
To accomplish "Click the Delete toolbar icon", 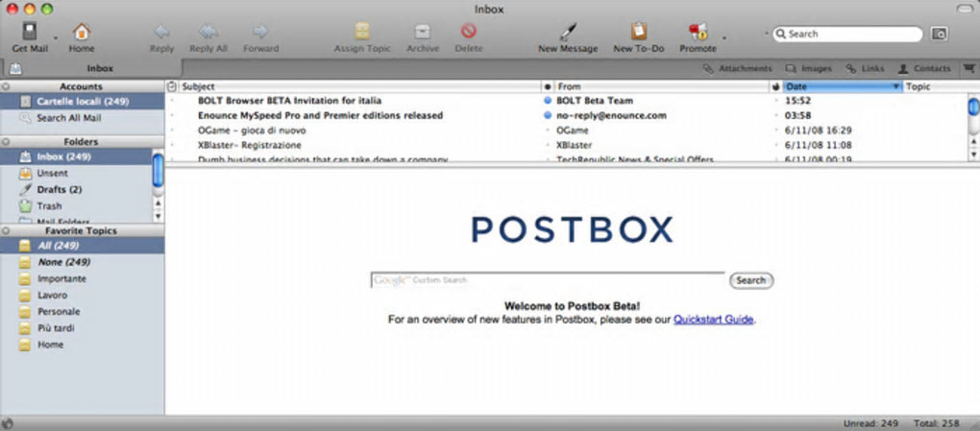I will (x=469, y=31).
